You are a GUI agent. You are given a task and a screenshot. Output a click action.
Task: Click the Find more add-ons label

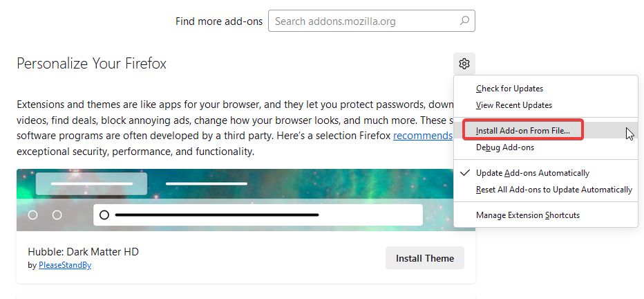[x=219, y=21]
